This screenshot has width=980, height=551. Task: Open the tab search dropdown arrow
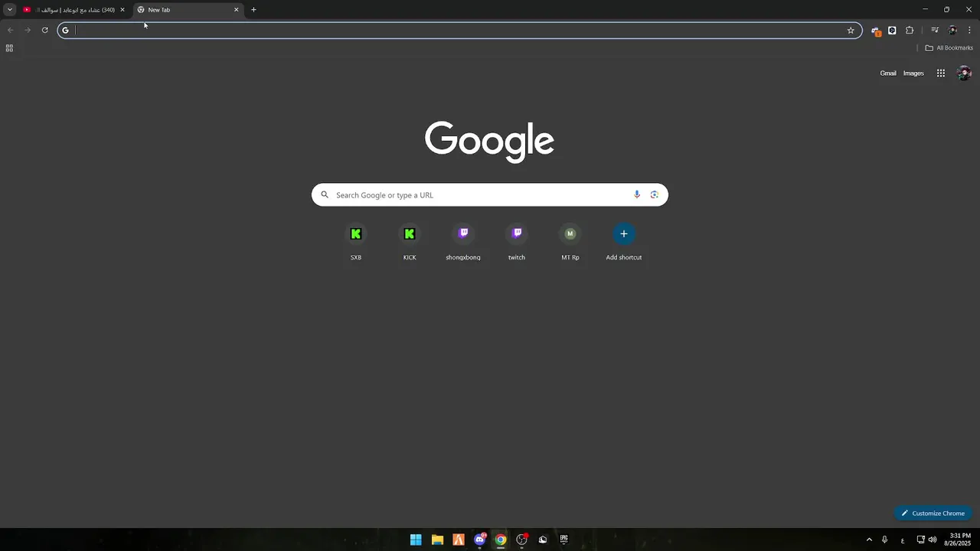tap(10, 10)
